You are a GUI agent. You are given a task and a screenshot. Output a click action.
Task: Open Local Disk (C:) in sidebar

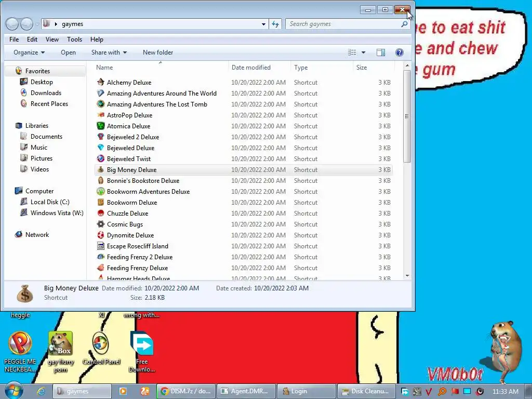pyautogui.click(x=50, y=202)
